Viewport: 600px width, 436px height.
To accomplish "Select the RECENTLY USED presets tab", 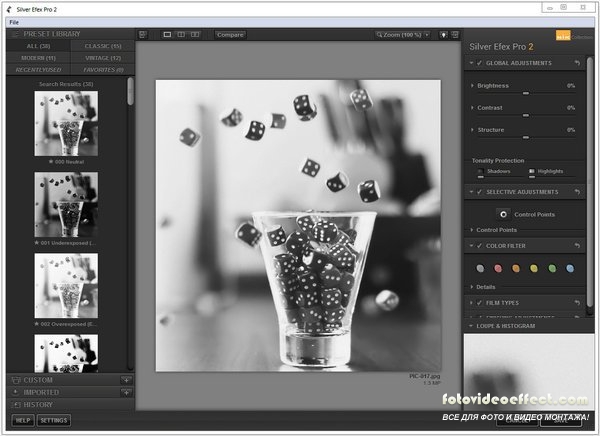I will (x=38, y=70).
